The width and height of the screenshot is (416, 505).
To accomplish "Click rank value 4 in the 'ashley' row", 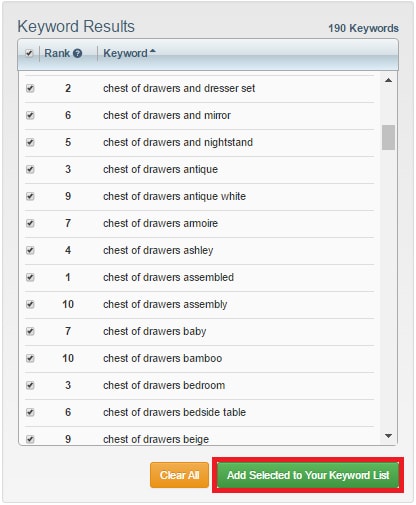I will (x=68, y=250).
